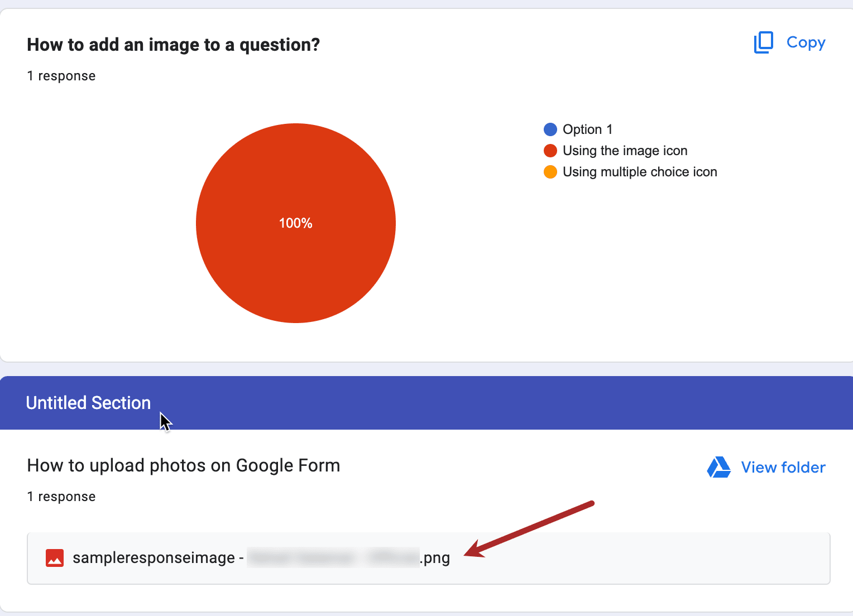Open the View folder link
853x616 pixels.
[783, 468]
